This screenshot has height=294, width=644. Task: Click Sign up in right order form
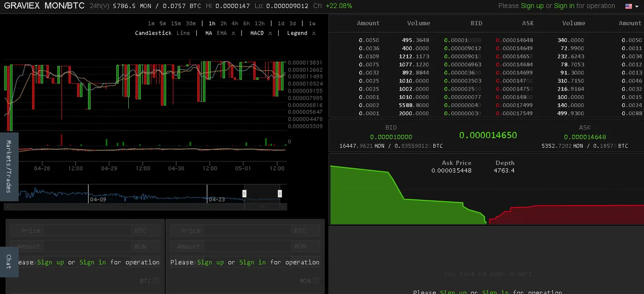(x=210, y=262)
